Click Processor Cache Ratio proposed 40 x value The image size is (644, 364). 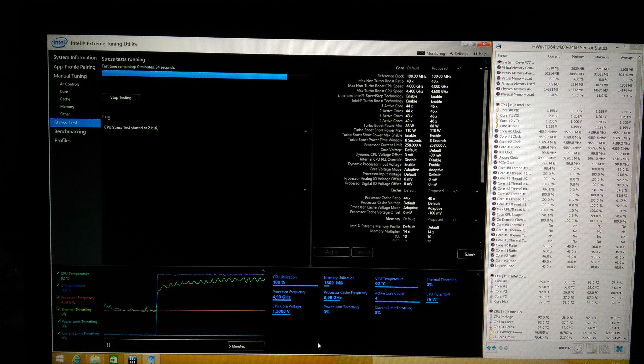coord(431,199)
